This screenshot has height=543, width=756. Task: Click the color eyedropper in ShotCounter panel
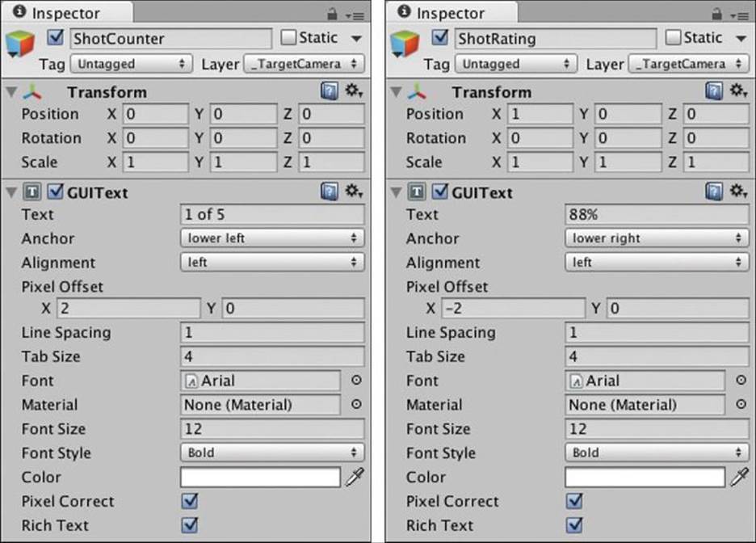(355, 477)
